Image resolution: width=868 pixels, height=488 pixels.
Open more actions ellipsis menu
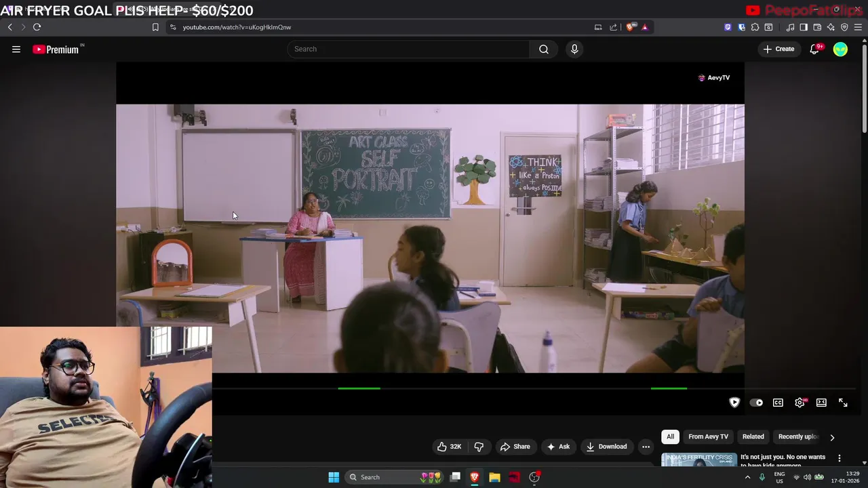(x=646, y=447)
